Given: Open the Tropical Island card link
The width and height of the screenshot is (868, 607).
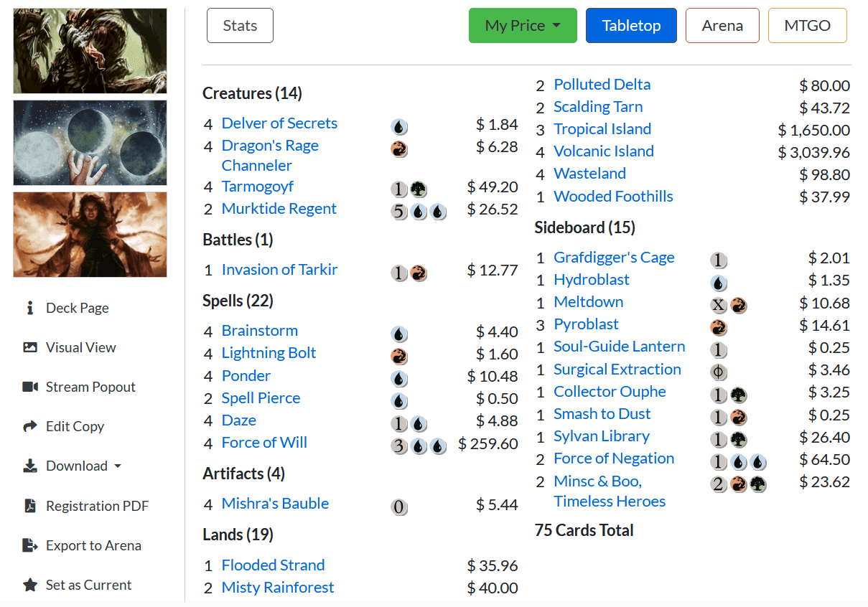Looking at the screenshot, I should 602,129.
